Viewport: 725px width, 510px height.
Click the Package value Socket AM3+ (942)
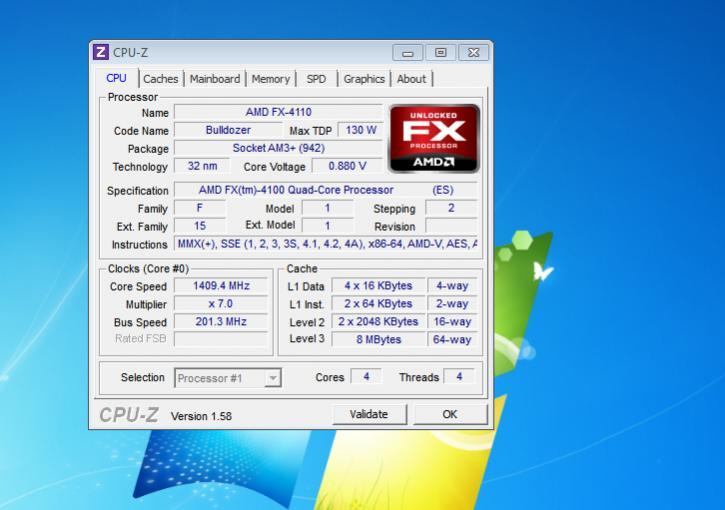click(x=278, y=148)
